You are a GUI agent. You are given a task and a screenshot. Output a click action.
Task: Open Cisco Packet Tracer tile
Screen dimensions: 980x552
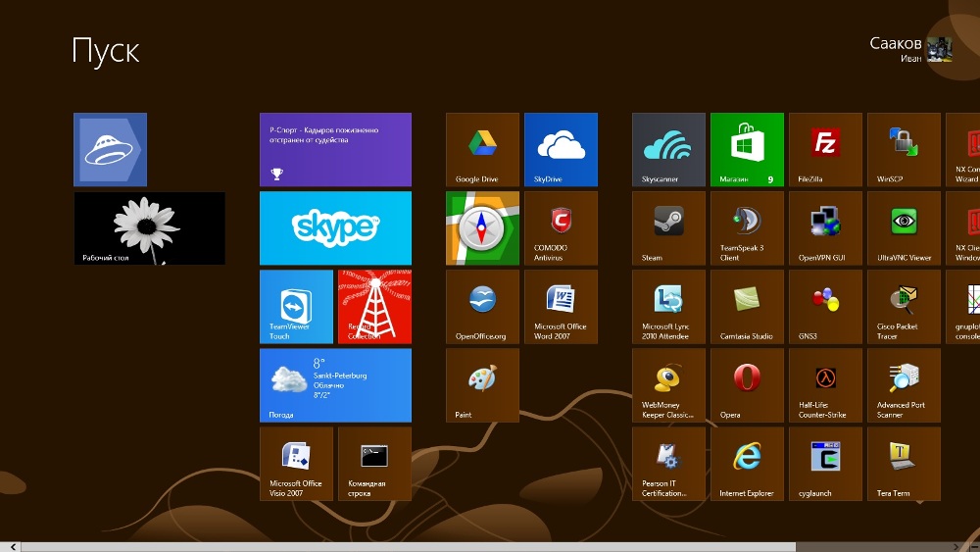coord(904,306)
